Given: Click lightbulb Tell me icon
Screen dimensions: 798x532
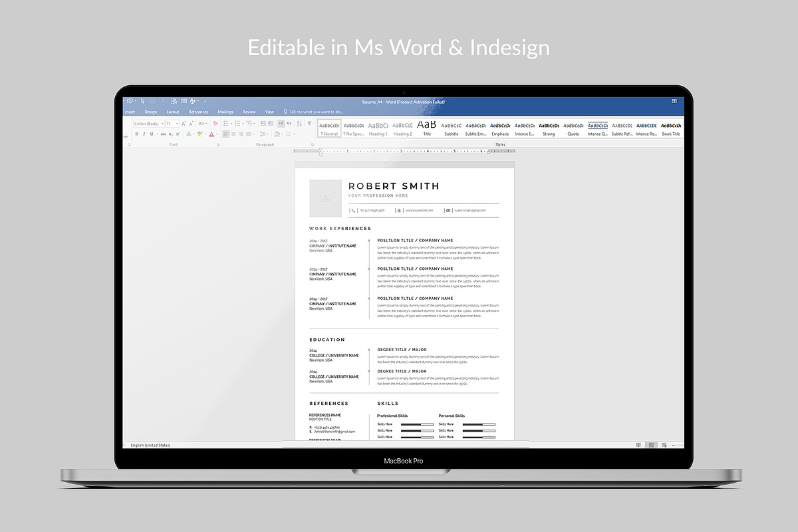Looking at the screenshot, I should point(285,112).
